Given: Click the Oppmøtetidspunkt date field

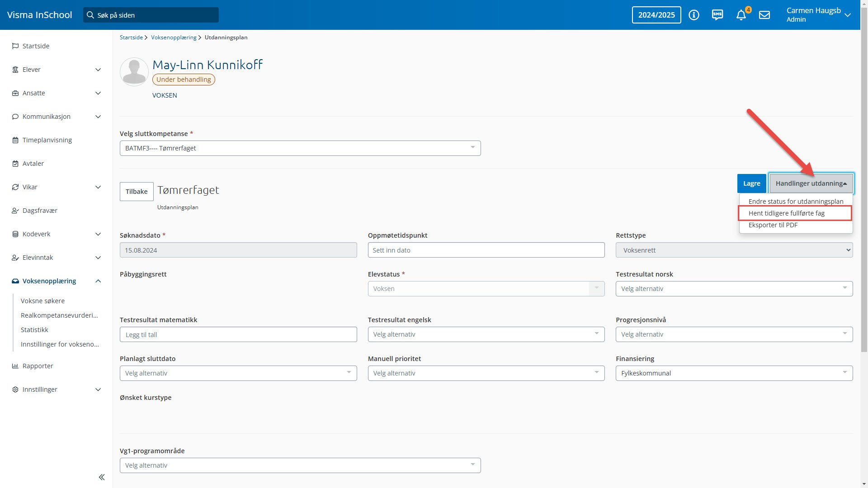Looking at the screenshot, I should [x=486, y=250].
